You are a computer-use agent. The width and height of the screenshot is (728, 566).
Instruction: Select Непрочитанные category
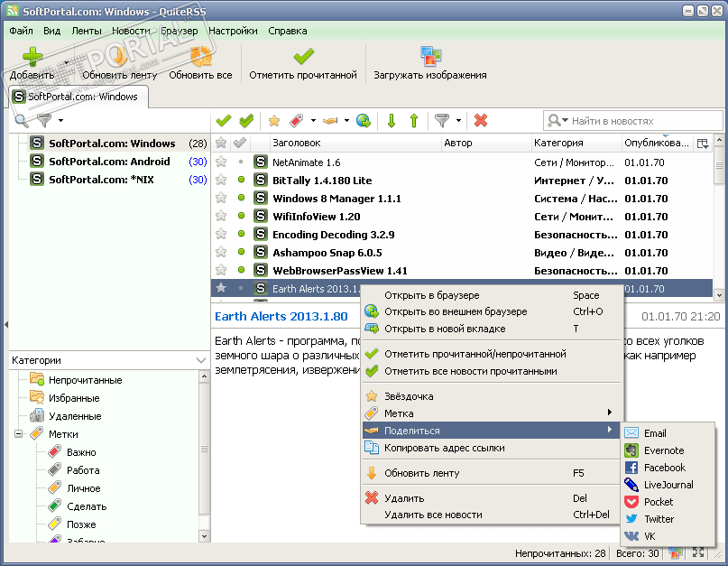(86, 380)
